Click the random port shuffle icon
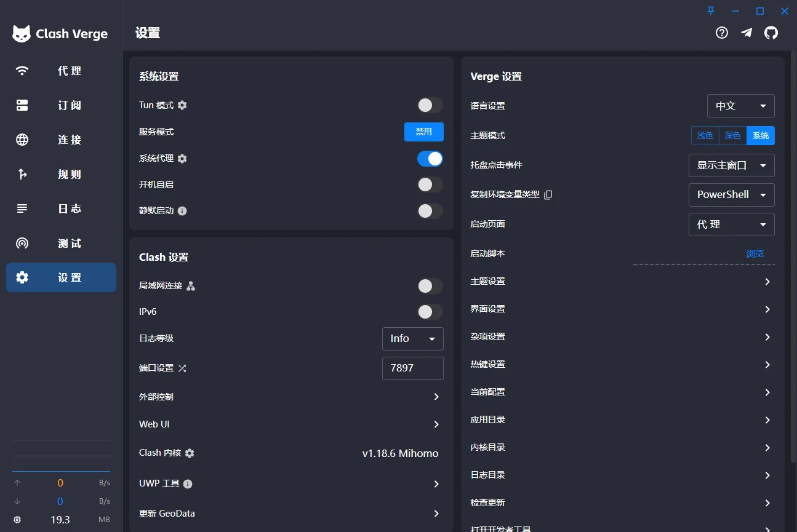Image resolution: width=797 pixels, height=532 pixels. pyautogui.click(x=182, y=368)
